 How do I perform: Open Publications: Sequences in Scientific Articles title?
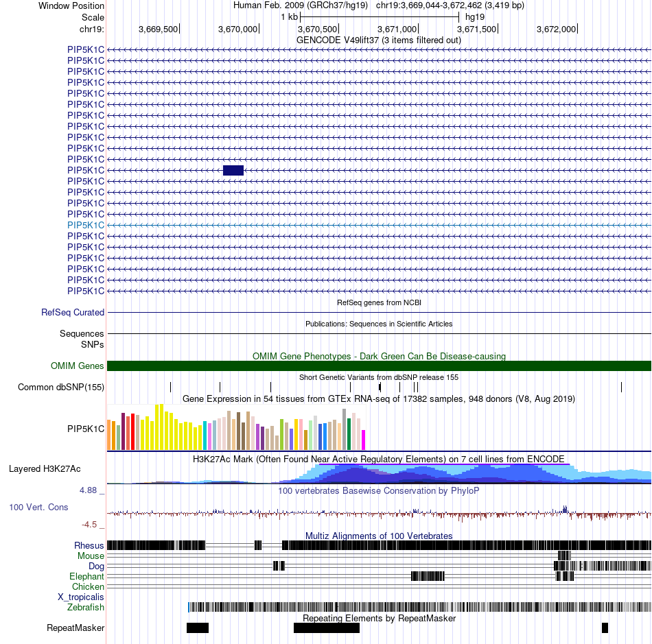(379, 324)
